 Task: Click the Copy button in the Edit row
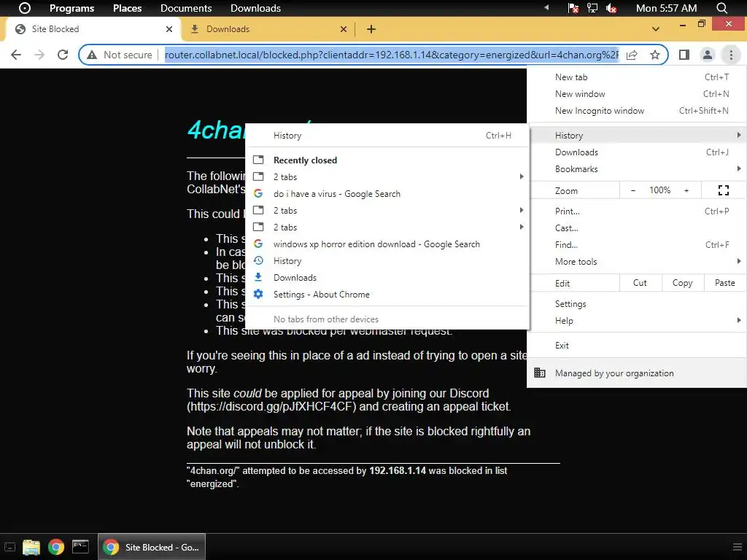(x=682, y=283)
